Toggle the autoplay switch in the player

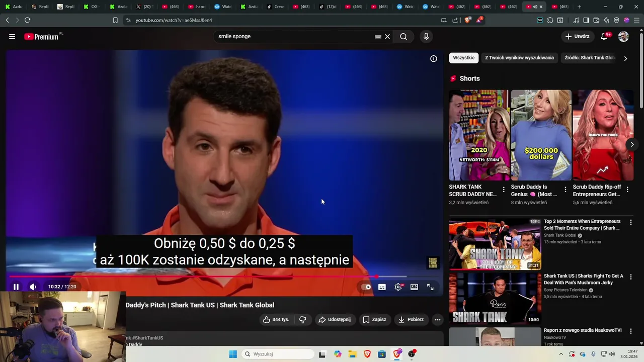366,287
